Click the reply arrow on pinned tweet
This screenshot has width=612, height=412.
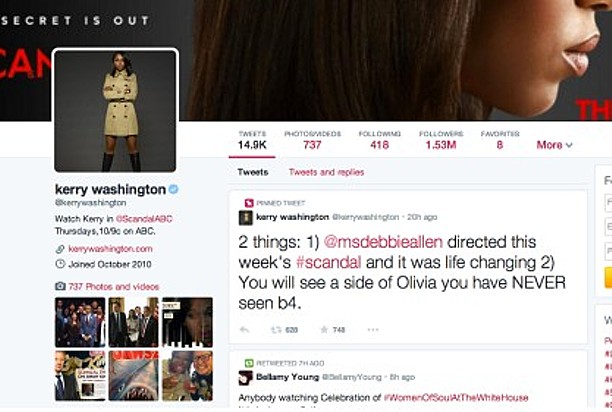click(244, 330)
